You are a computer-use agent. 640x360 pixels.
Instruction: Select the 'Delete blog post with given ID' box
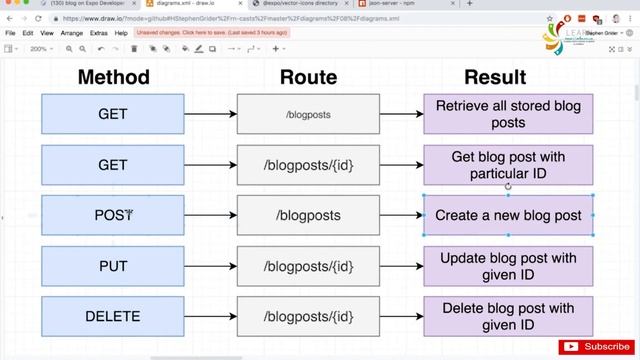[508, 316]
